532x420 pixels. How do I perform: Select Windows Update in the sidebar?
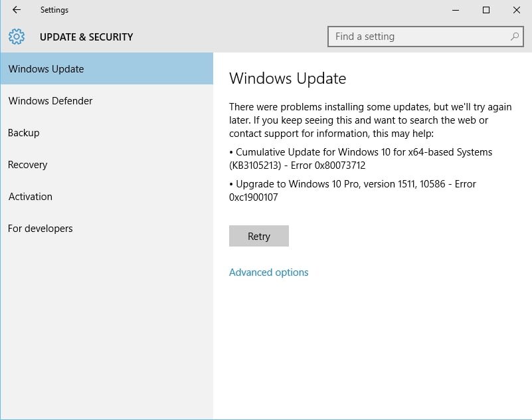[x=46, y=69]
